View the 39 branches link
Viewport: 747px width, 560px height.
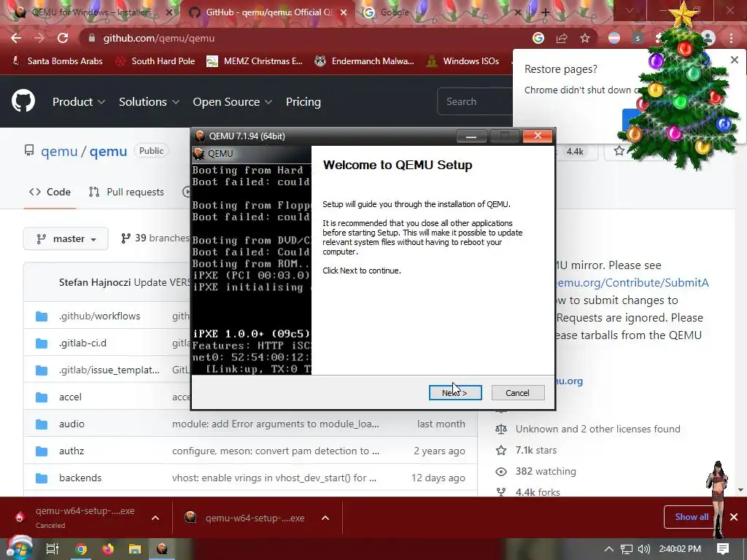(x=155, y=238)
